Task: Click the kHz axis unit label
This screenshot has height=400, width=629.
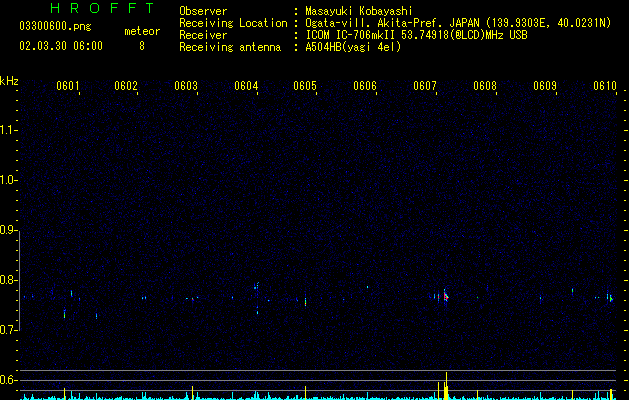Action: click(9, 81)
